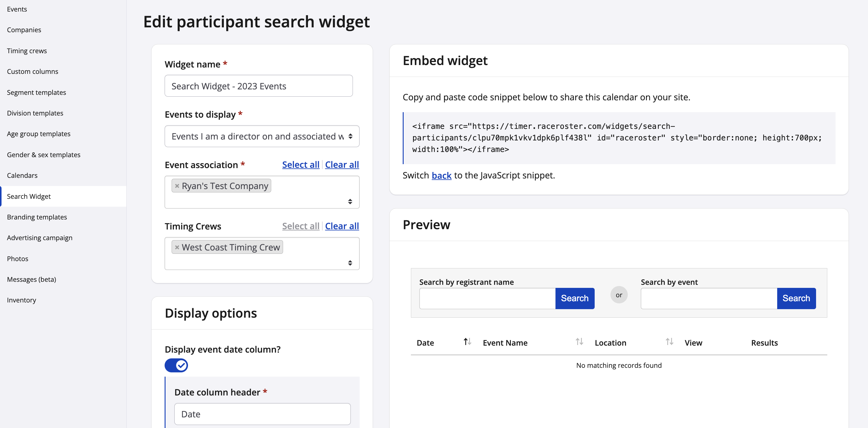Expand Timing Crews select arrows
The image size is (868, 428).
click(x=350, y=263)
